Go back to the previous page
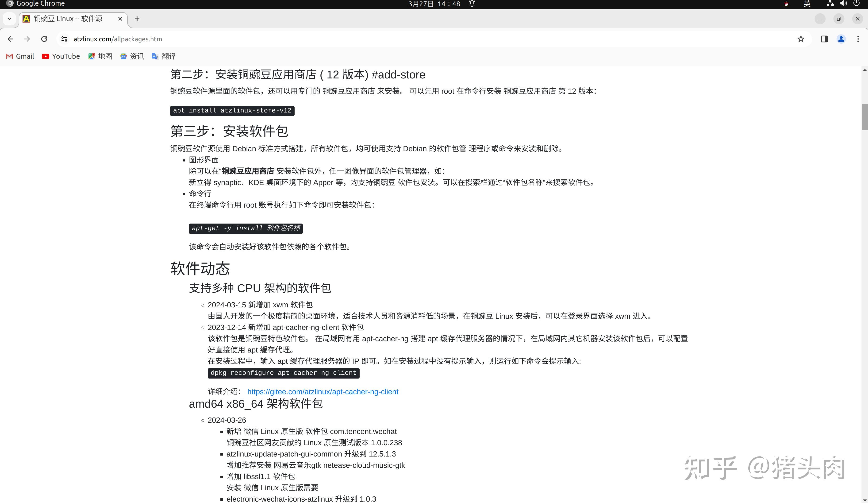The height and width of the screenshot is (503, 868). [x=10, y=39]
